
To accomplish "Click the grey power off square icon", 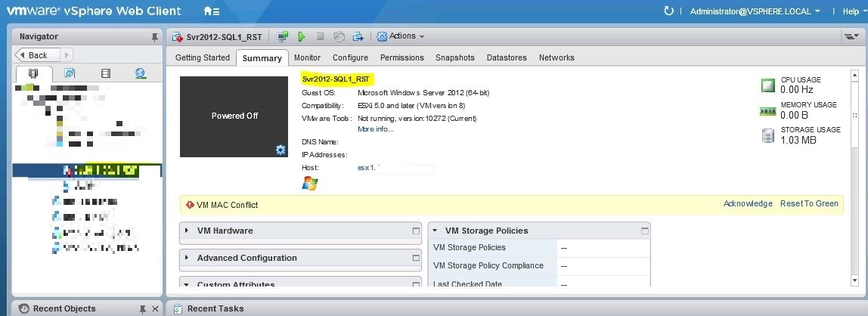I will coord(320,36).
